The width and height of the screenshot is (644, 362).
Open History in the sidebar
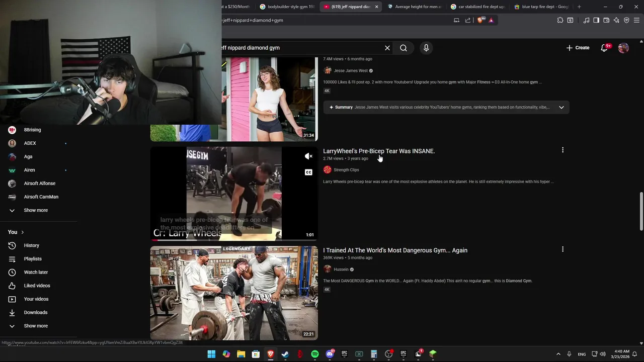31,245
